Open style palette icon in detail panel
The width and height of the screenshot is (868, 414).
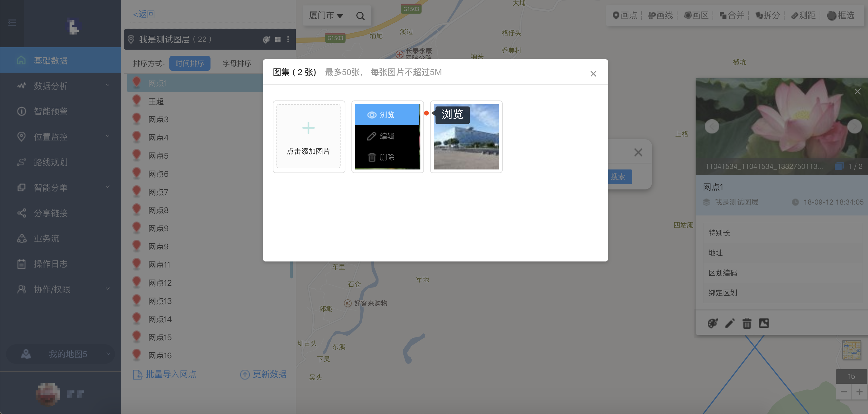712,323
